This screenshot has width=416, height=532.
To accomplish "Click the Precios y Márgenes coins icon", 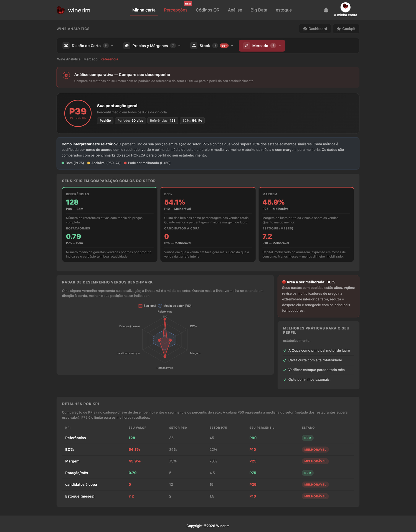I will coord(127,46).
